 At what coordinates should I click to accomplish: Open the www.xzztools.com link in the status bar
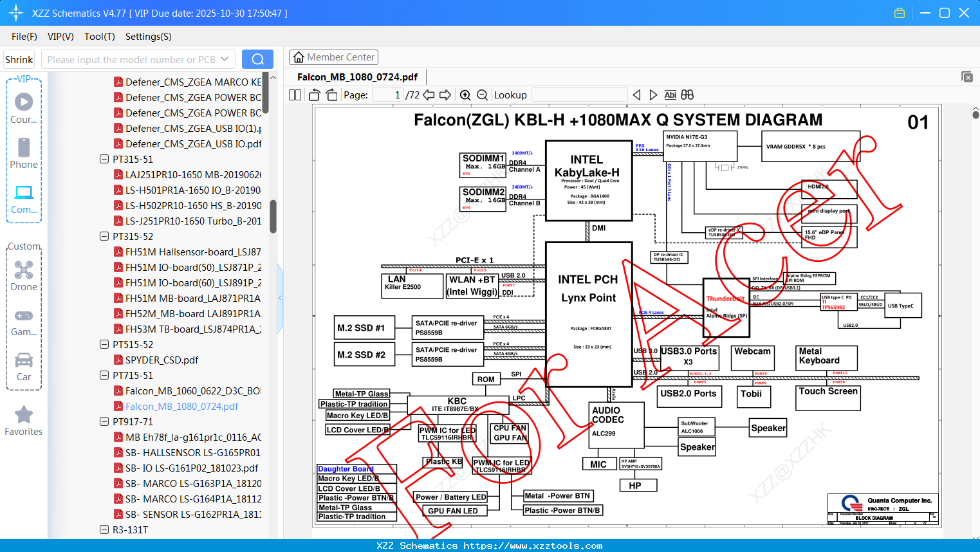pyautogui.click(x=533, y=546)
